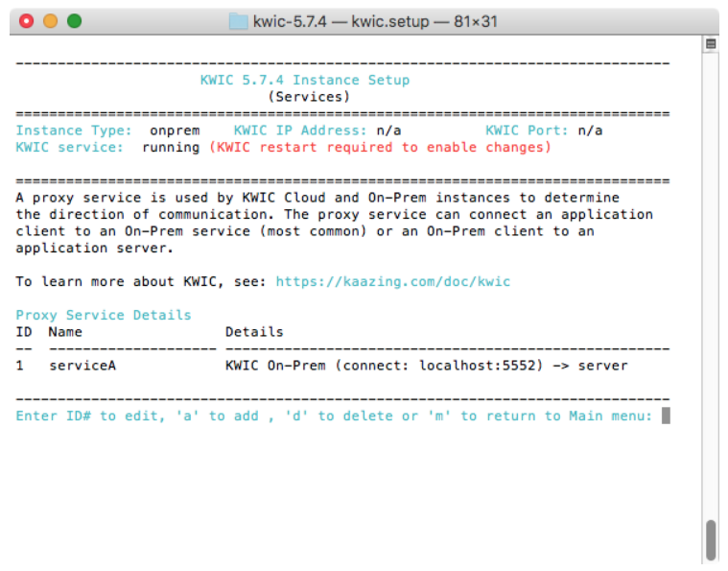Click the 'running' service status
Viewport: 728px width, 571px height.
(x=171, y=148)
